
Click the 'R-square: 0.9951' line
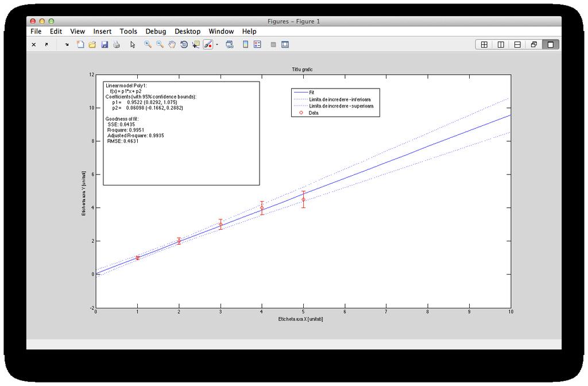point(126,130)
